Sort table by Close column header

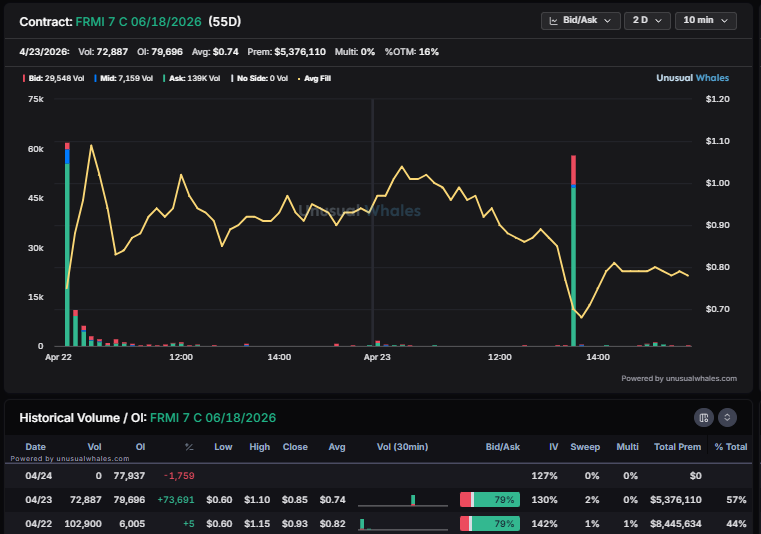(x=295, y=447)
